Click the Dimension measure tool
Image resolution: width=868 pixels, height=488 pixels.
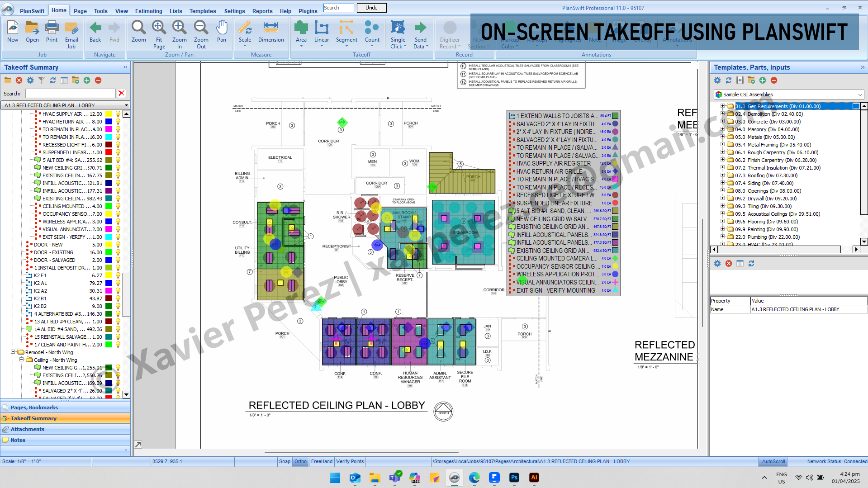(271, 32)
